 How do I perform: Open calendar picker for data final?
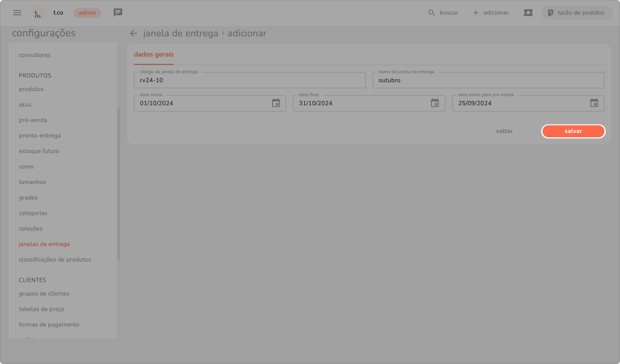435,103
